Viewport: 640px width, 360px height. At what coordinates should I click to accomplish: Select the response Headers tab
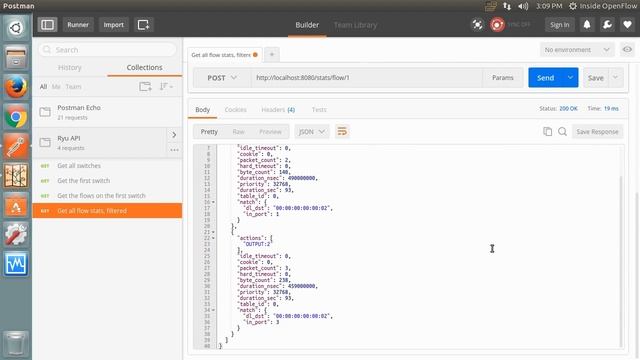point(278,109)
